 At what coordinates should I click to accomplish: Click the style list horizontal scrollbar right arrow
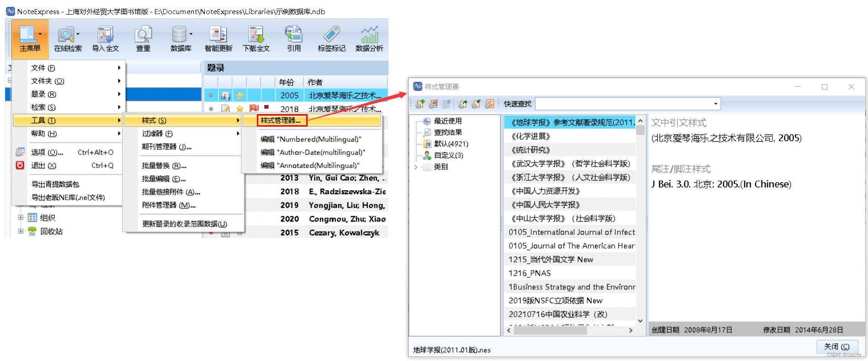pyautogui.click(x=631, y=330)
